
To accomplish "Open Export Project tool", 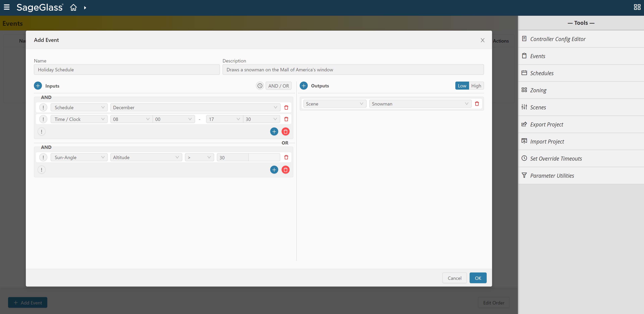I will (581, 124).
